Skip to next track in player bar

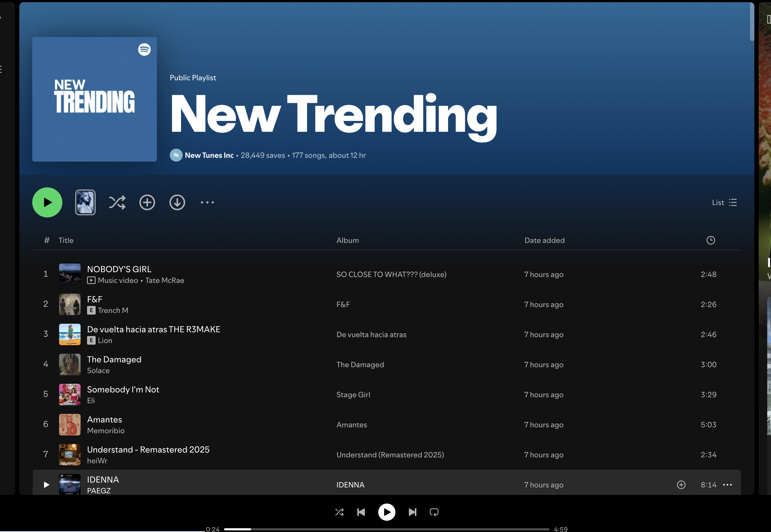[x=412, y=512]
